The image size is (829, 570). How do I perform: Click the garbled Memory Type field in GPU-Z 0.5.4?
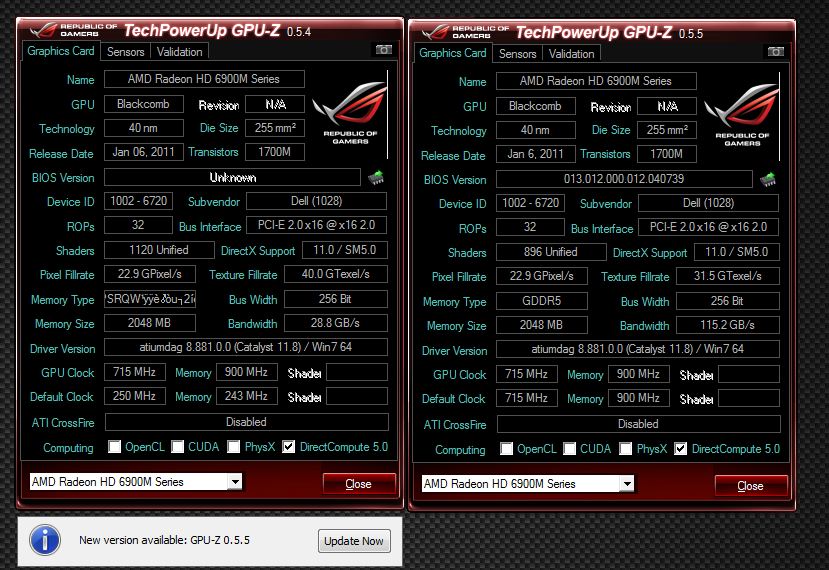point(150,299)
